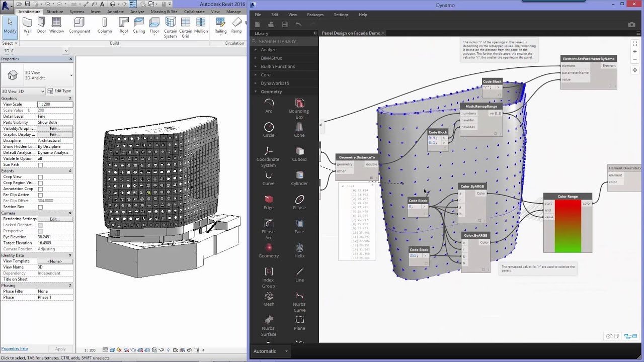
Task: Collapse the Geometry library category
Action: coord(271,92)
